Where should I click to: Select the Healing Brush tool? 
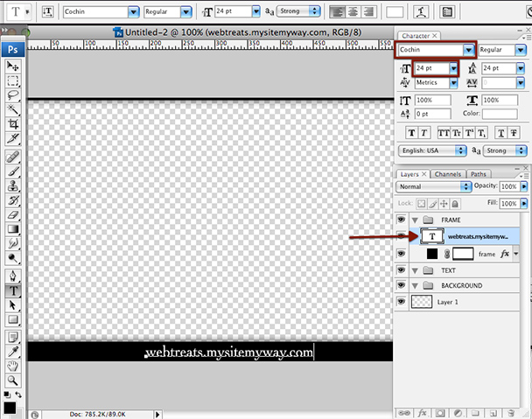(13, 157)
